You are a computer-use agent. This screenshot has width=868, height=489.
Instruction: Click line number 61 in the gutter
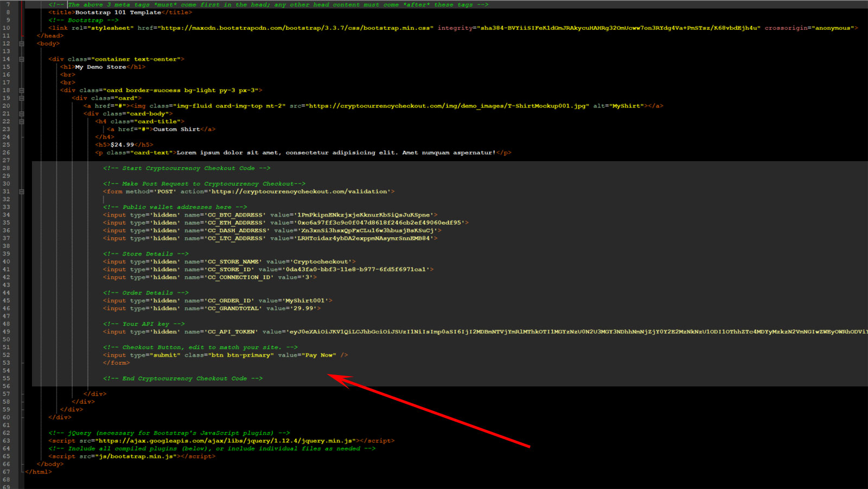click(x=6, y=425)
